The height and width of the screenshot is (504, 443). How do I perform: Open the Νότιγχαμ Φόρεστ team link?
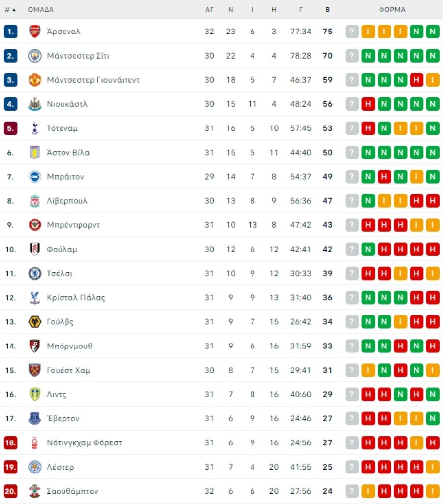click(84, 443)
